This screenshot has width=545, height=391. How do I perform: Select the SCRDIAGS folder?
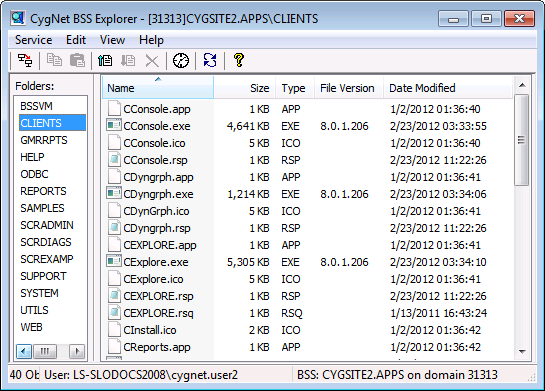coord(46,242)
